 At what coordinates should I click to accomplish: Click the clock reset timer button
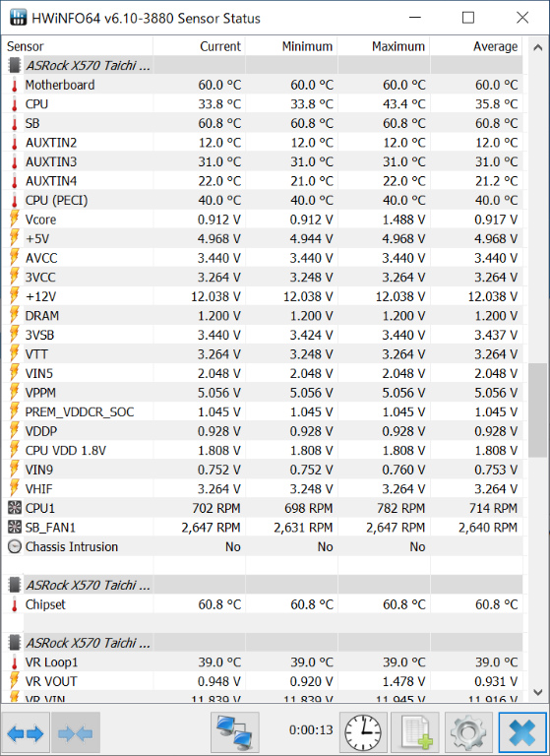coord(364,733)
